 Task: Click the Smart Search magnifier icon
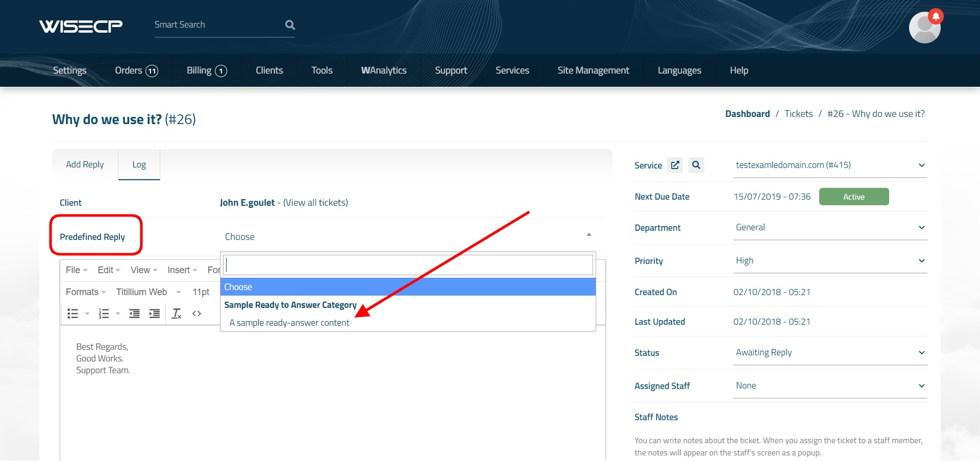tap(290, 25)
